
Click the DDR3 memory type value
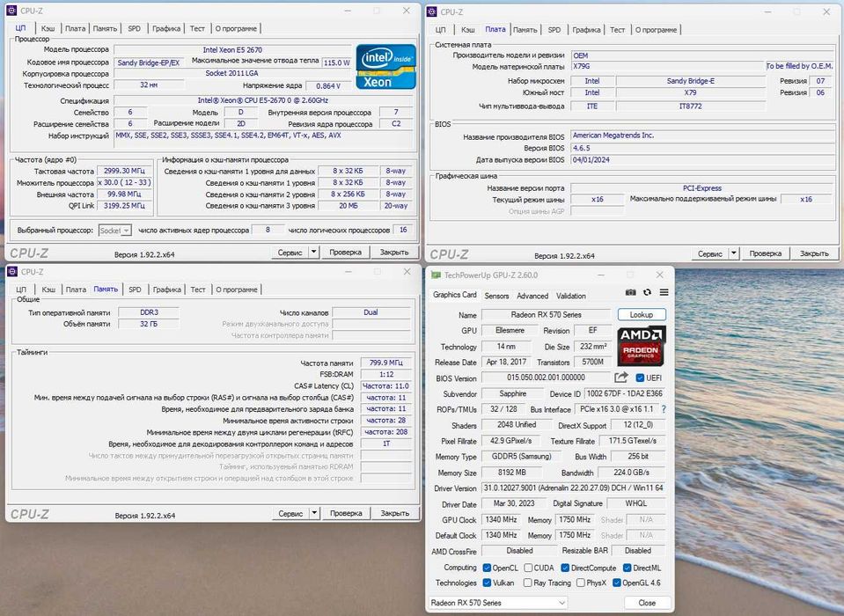point(149,312)
